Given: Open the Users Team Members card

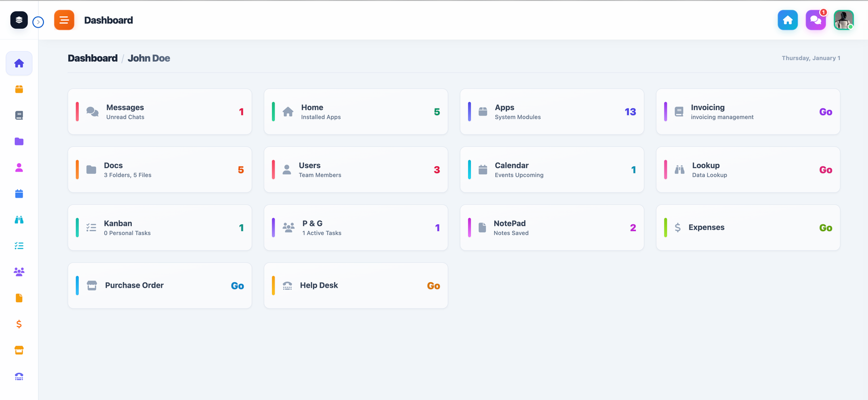Looking at the screenshot, I should coord(356,170).
